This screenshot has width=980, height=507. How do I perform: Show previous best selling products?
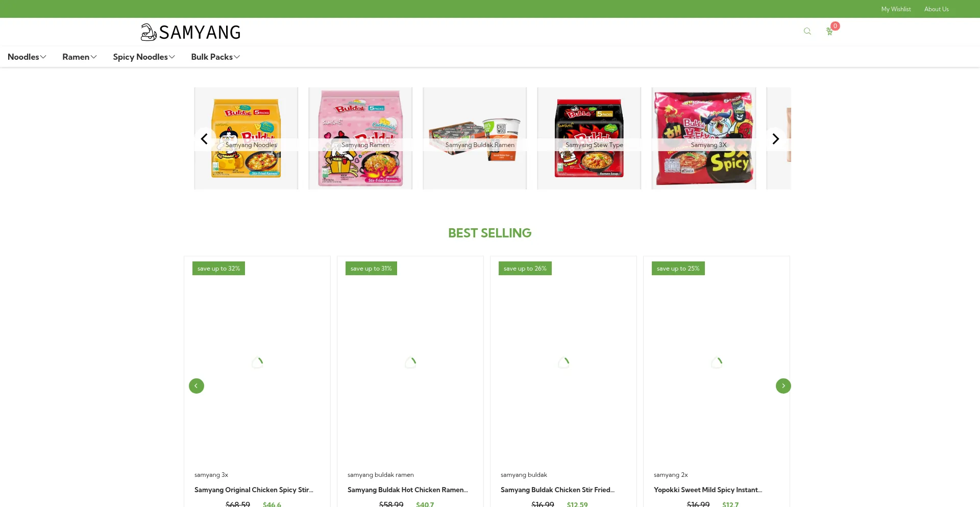click(x=197, y=386)
